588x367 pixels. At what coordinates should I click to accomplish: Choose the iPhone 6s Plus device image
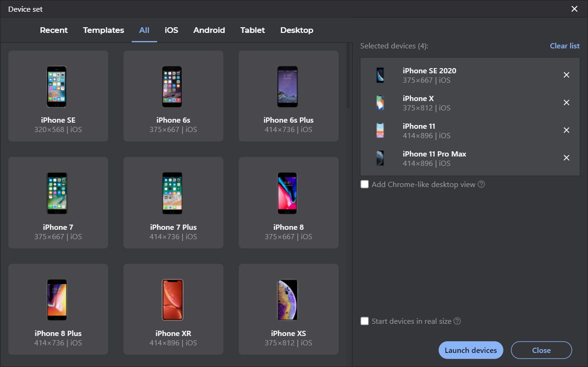point(287,87)
